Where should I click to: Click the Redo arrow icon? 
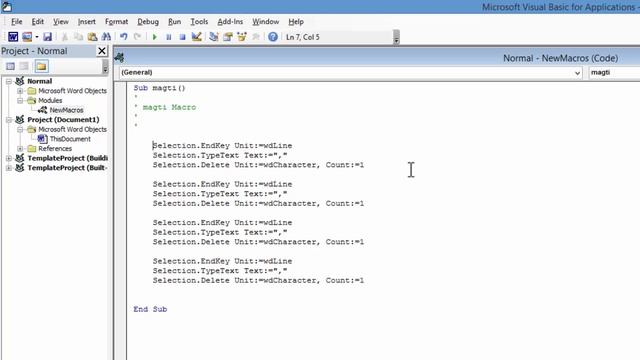click(x=138, y=37)
